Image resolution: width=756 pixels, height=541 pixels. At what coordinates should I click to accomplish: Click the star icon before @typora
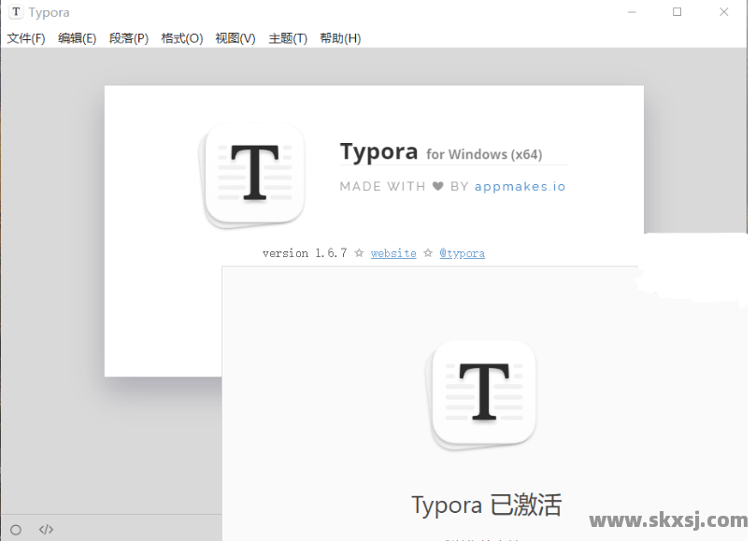(x=428, y=252)
